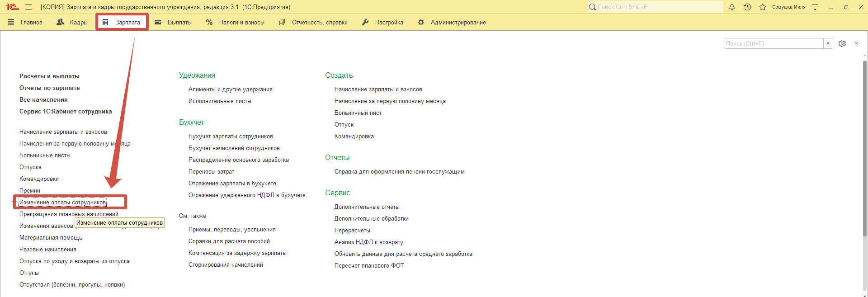The width and height of the screenshot is (868, 297).
Task: Open Распределение основного заработка
Action: [x=239, y=160]
